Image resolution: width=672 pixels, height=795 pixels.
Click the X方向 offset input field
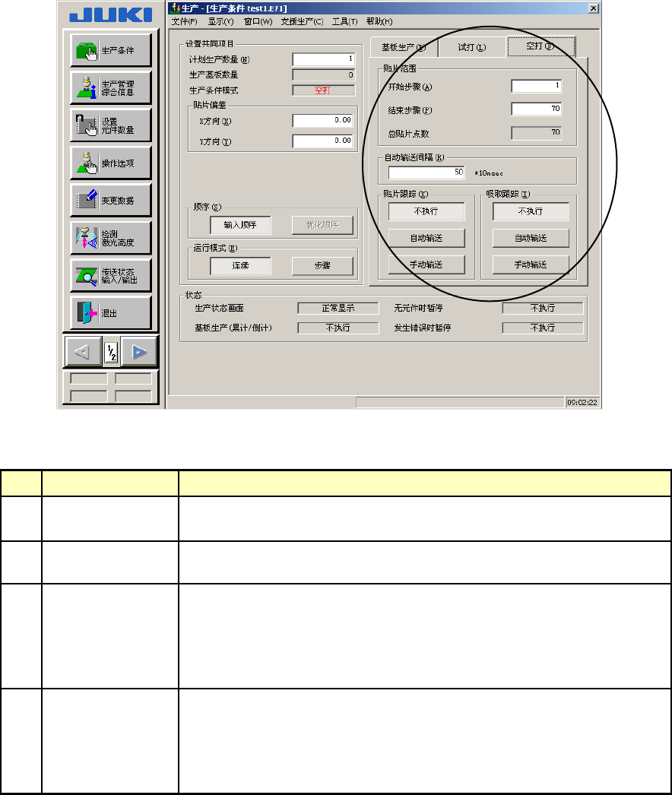(324, 121)
